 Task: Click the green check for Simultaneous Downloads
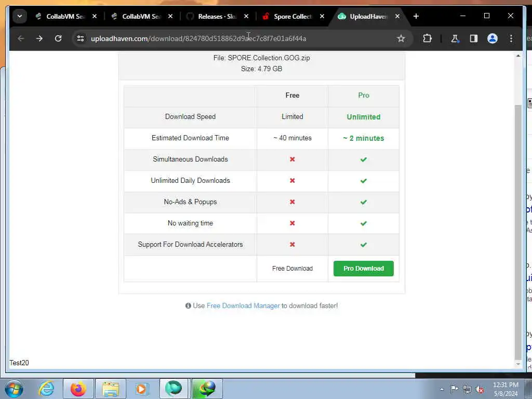pyautogui.click(x=363, y=159)
